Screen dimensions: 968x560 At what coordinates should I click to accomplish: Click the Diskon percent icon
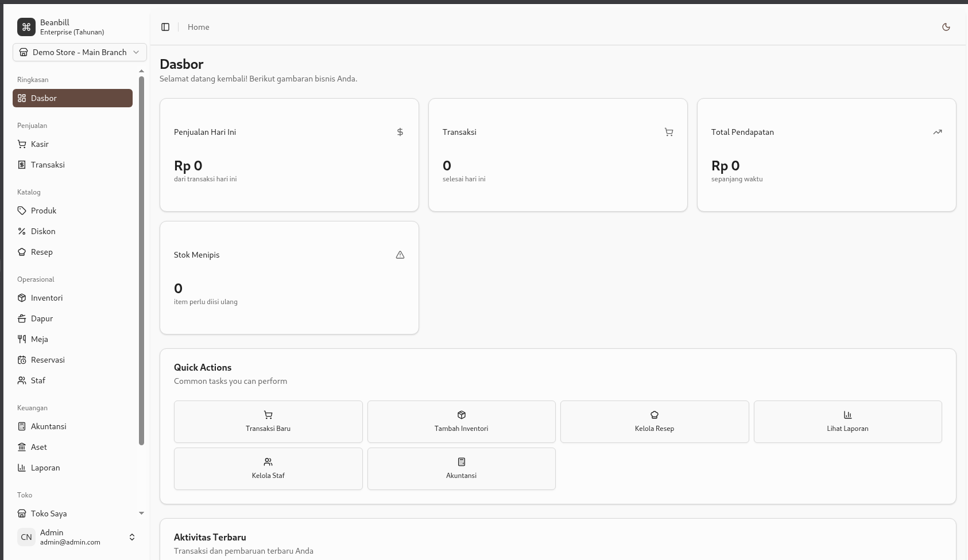tap(21, 231)
